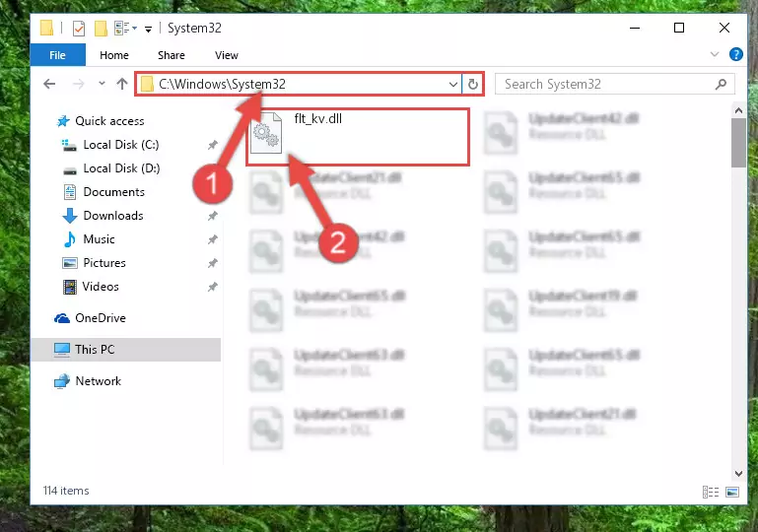Switch to the Home ribbon tab

(114, 55)
